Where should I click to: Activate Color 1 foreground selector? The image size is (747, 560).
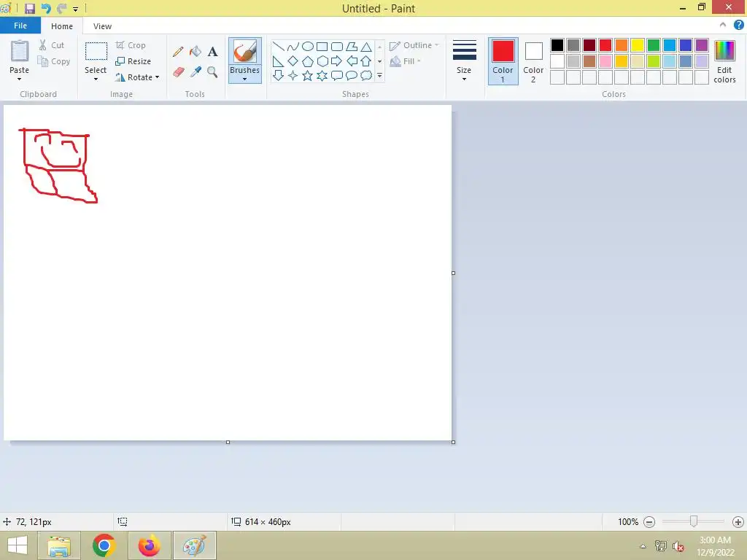click(503, 61)
